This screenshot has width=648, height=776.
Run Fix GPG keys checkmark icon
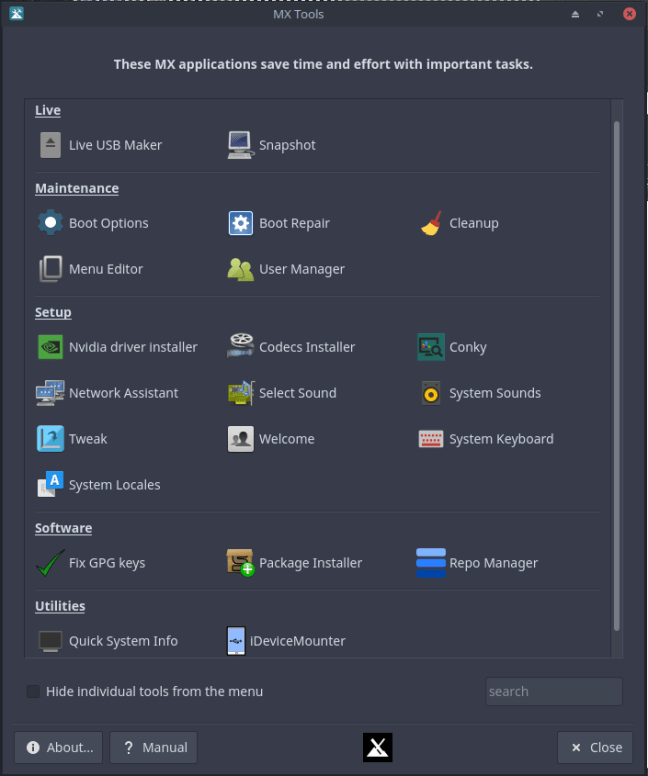(x=50, y=563)
